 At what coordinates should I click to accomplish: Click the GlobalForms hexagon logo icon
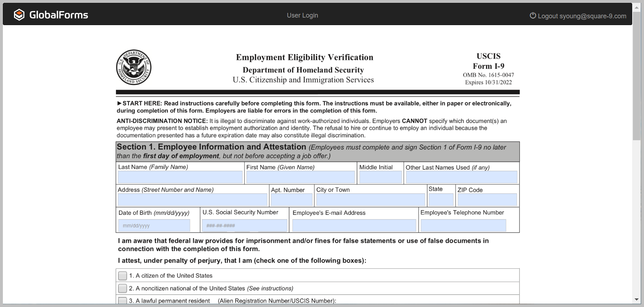coord(19,15)
